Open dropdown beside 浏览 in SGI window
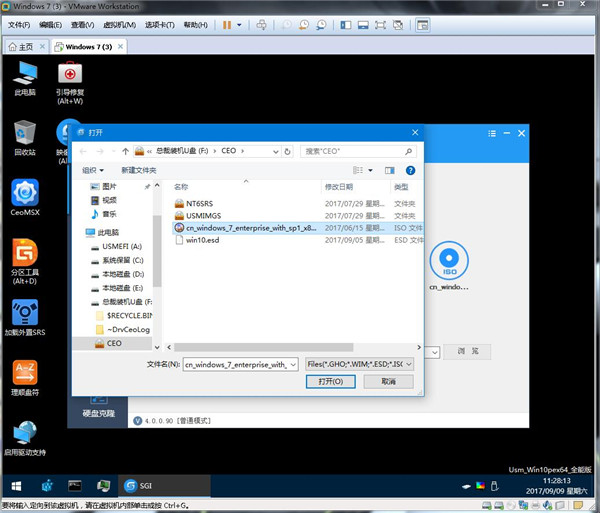 click(435, 352)
